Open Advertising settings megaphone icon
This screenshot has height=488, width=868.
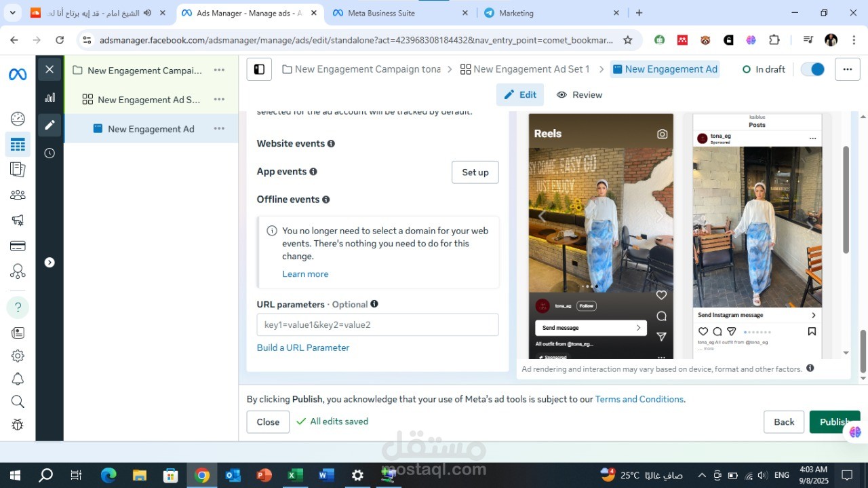coord(18,220)
